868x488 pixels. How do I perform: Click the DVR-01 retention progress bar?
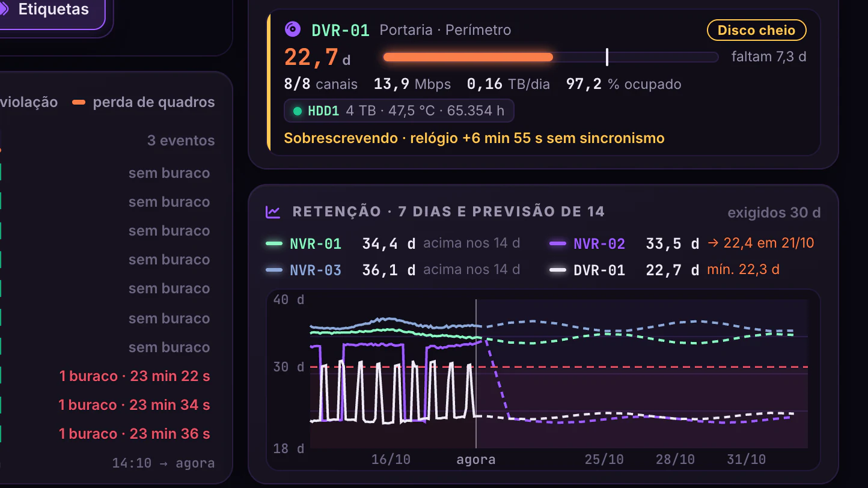tap(551, 57)
